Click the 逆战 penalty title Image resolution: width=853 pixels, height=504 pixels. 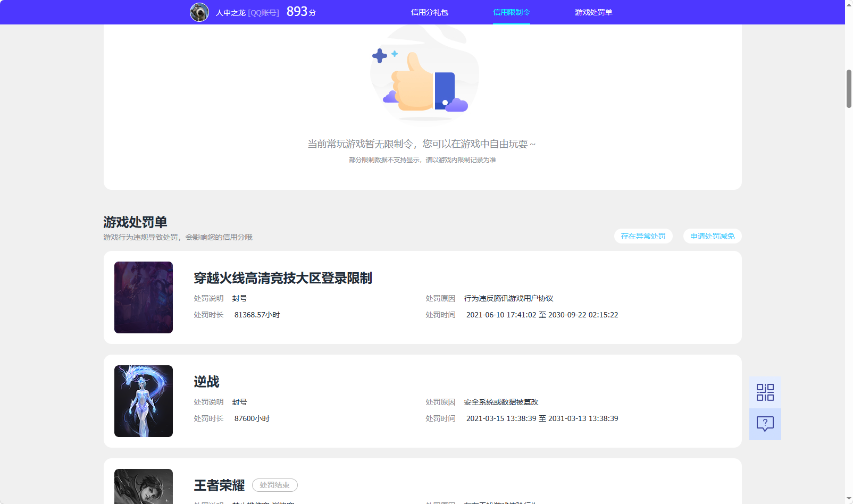pyautogui.click(x=207, y=382)
